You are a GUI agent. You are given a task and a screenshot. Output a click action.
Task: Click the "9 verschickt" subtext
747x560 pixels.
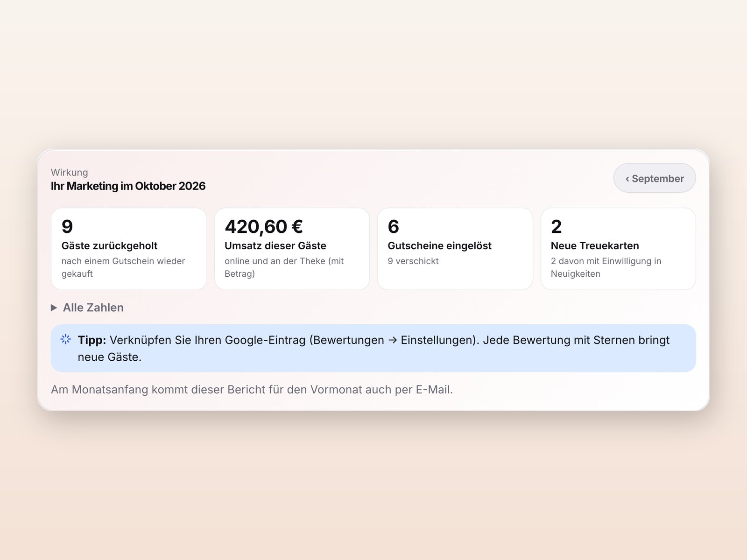(413, 261)
